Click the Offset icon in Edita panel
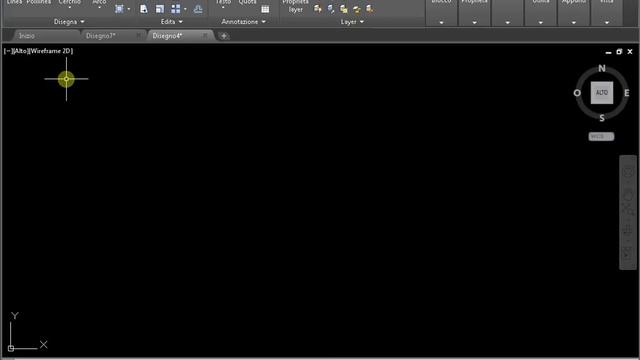This screenshot has width=640, height=360. pyautogui.click(x=198, y=9)
